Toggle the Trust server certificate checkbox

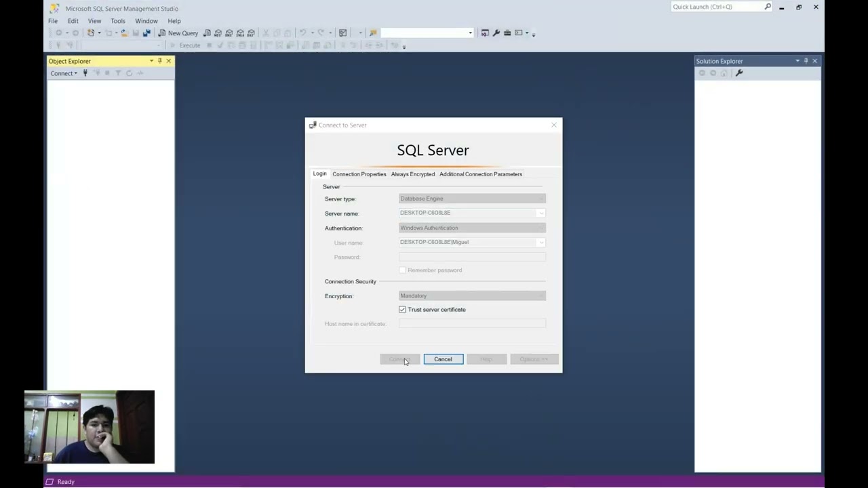402,310
